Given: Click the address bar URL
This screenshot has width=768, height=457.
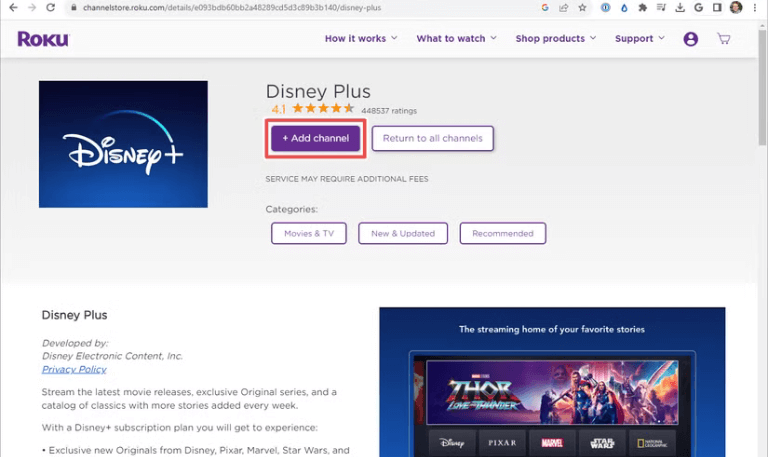Looking at the screenshot, I should 232,7.
